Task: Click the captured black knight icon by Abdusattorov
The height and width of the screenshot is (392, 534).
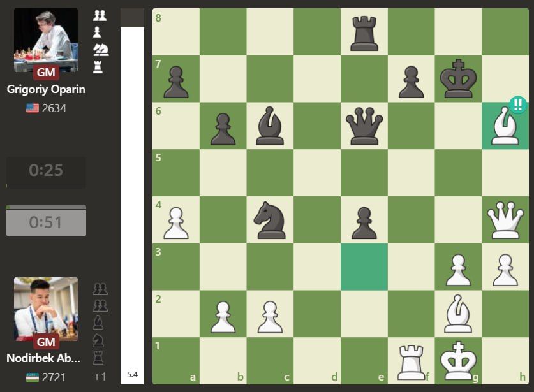Action: point(98,340)
